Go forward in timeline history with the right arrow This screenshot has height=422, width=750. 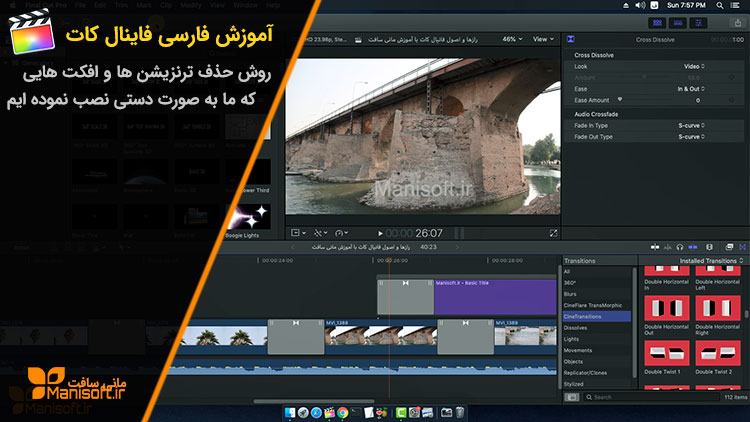point(457,247)
